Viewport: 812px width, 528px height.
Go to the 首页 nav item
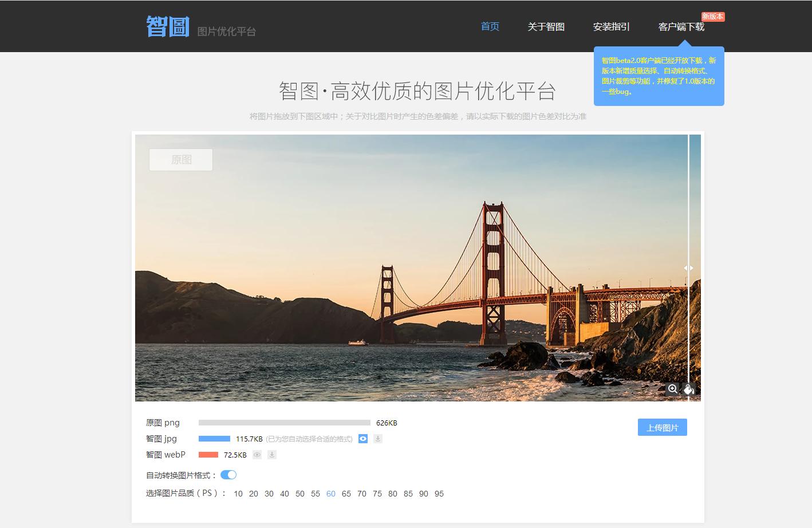pyautogui.click(x=490, y=26)
